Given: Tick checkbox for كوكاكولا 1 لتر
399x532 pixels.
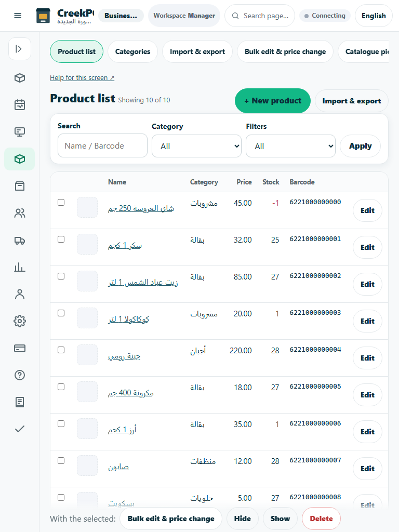Looking at the screenshot, I should 61,313.
